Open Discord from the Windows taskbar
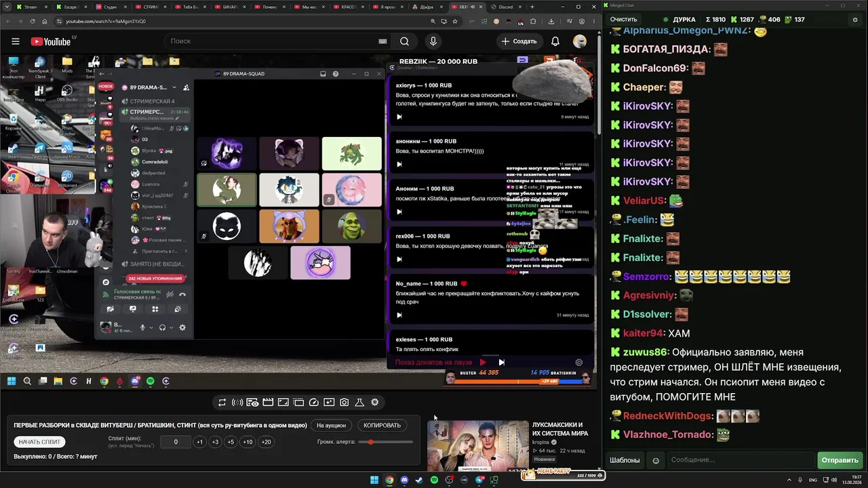The width and height of the screenshot is (868, 488). coord(404,481)
